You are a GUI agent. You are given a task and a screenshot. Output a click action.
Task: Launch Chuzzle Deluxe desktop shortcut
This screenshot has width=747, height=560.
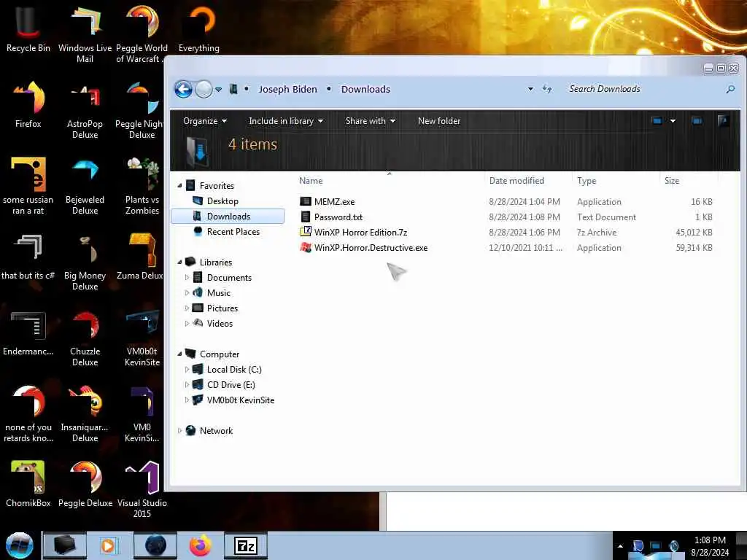[x=85, y=337]
